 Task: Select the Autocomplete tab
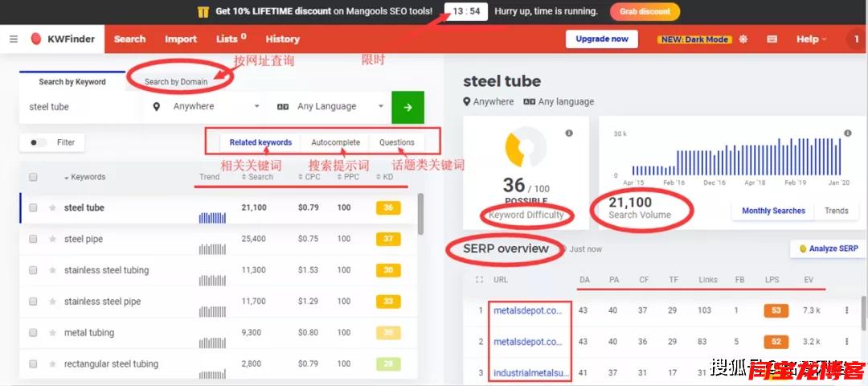click(x=335, y=142)
